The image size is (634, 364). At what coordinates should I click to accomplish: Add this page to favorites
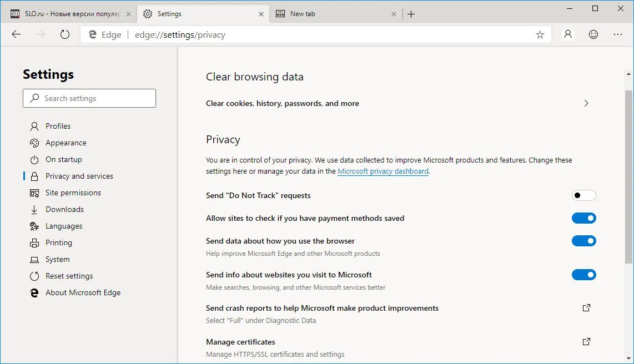tap(540, 34)
